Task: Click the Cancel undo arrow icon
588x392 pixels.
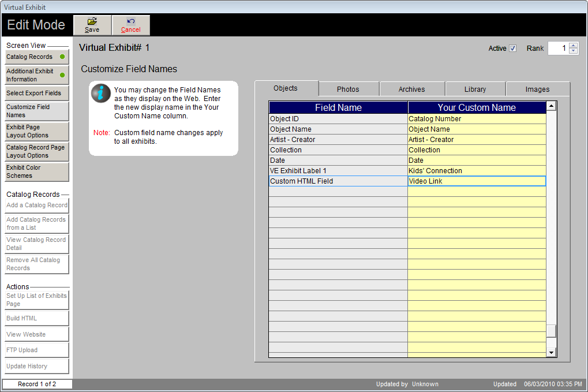Action: pyautogui.click(x=130, y=21)
